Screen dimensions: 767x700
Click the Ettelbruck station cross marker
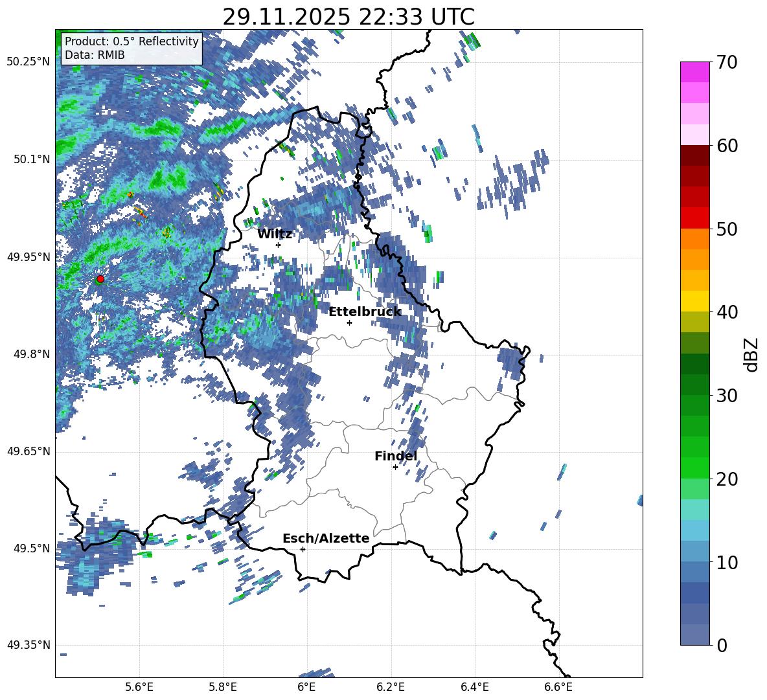349,322
